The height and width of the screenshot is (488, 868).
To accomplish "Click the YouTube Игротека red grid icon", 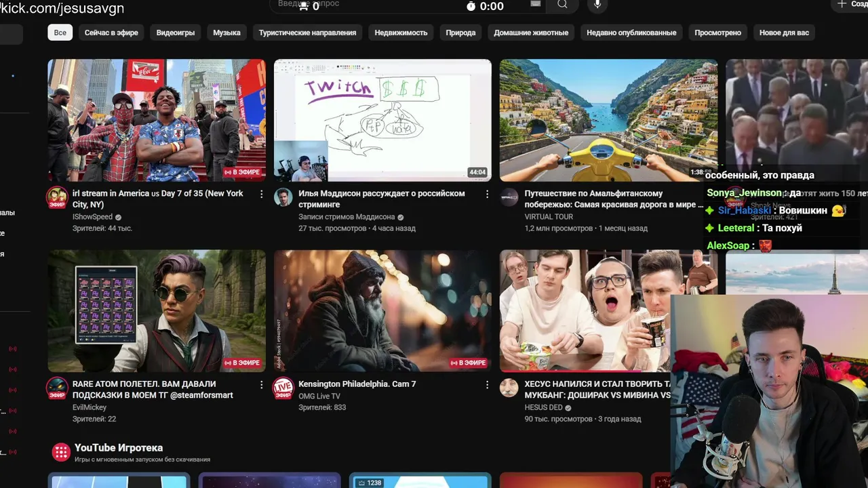I will click(x=61, y=452).
